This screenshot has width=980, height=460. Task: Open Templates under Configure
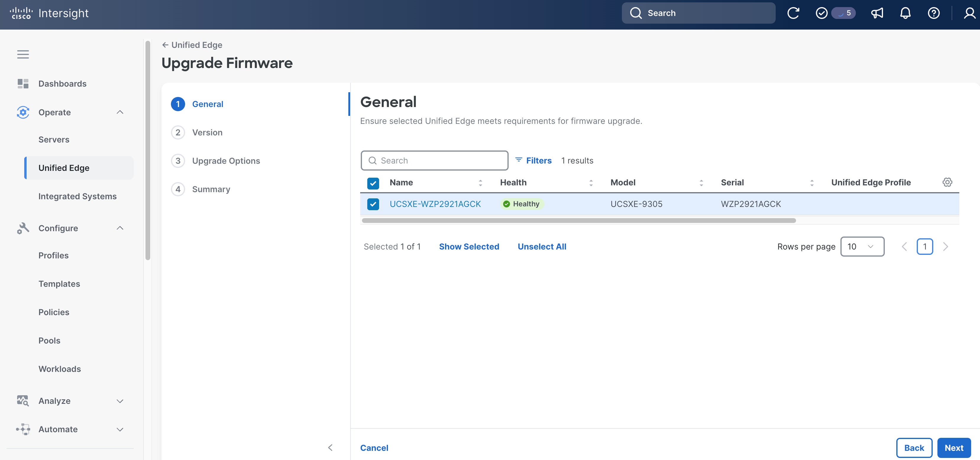59,284
